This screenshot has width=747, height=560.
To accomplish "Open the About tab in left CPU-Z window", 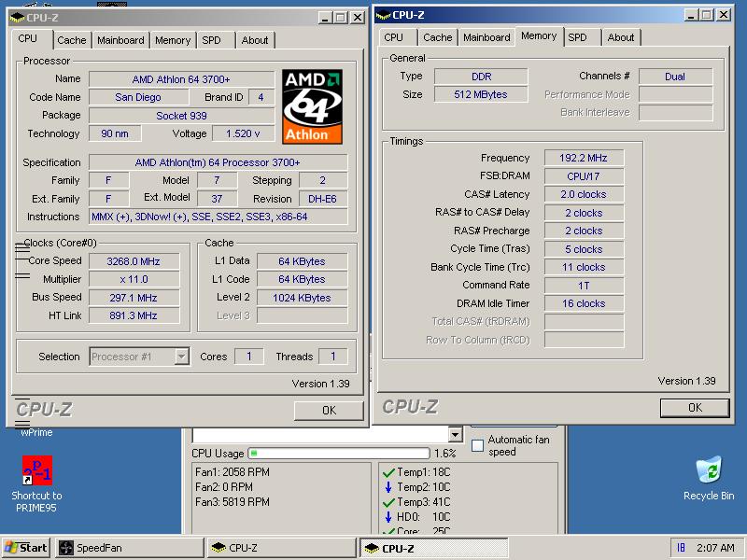I will tap(255, 40).
